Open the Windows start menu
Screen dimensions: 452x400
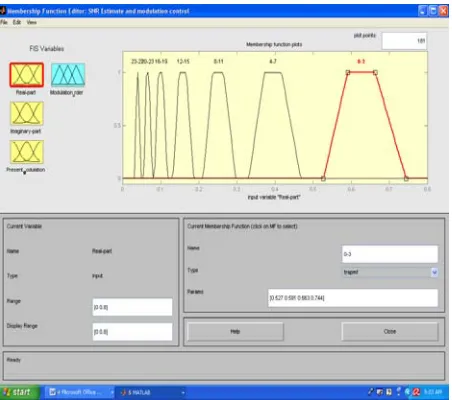[x=20, y=392]
